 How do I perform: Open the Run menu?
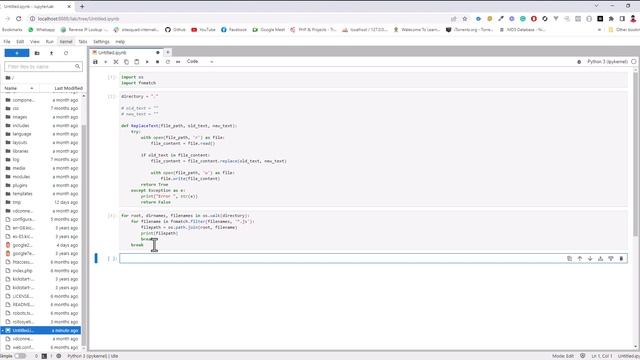point(50,42)
